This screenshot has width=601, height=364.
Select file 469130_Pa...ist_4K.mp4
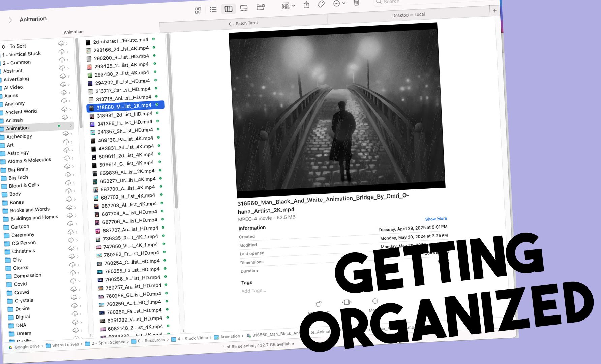(125, 139)
